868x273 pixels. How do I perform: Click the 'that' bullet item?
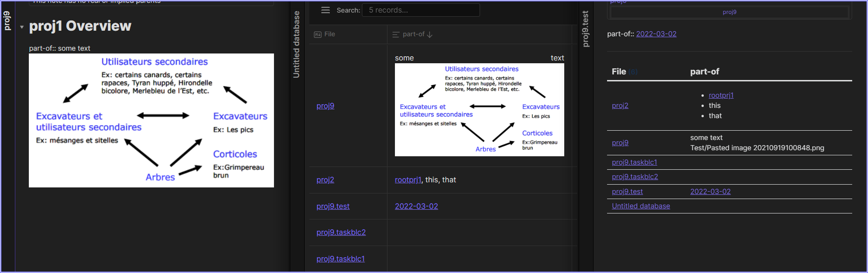click(x=715, y=116)
